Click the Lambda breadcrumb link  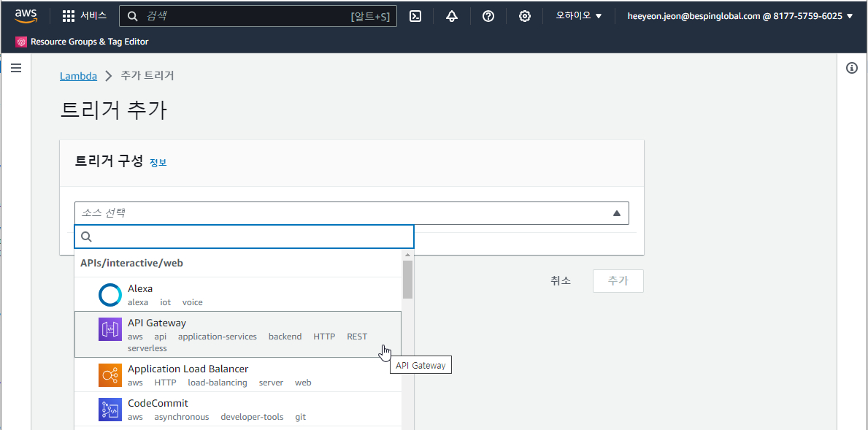[x=78, y=76]
